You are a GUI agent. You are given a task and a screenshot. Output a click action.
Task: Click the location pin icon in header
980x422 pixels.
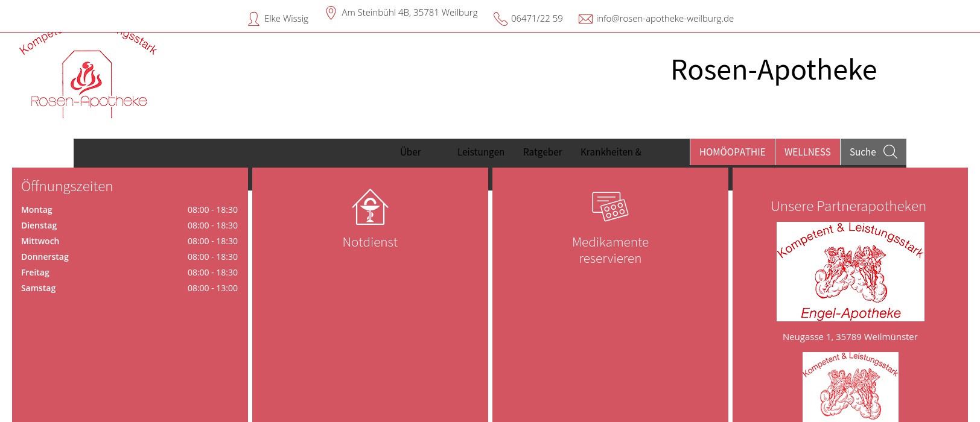(x=331, y=13)
